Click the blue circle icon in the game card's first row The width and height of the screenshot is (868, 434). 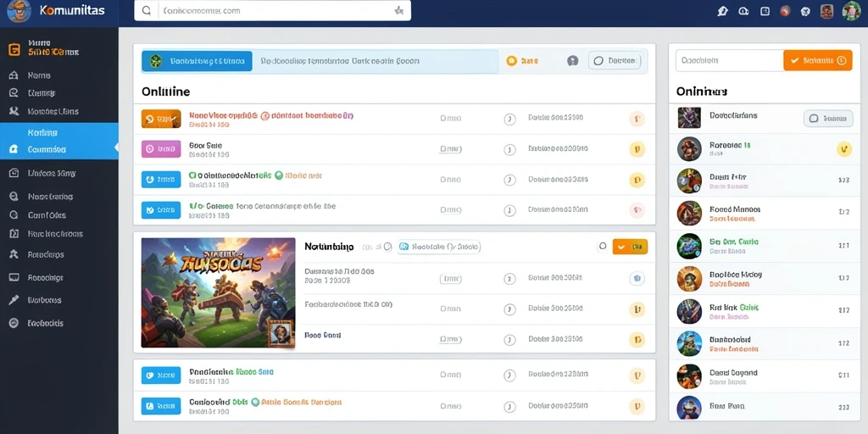click(637, 278)
